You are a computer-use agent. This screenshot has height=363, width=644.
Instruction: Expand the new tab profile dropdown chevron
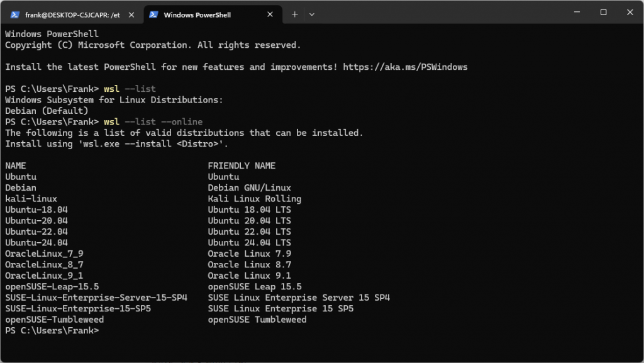(x=312, y=14)
